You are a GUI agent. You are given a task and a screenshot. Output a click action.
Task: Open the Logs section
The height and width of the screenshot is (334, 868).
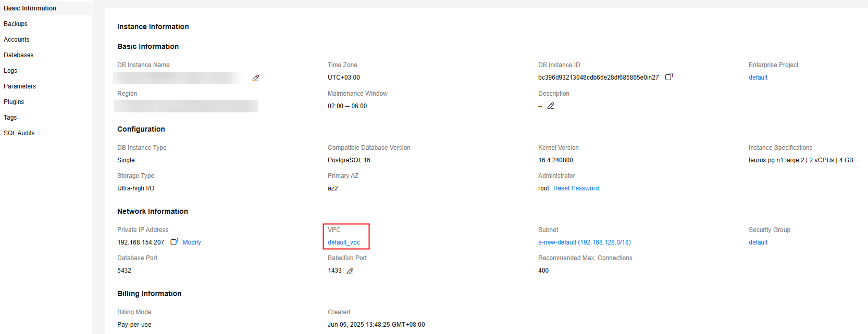(10, 71)
